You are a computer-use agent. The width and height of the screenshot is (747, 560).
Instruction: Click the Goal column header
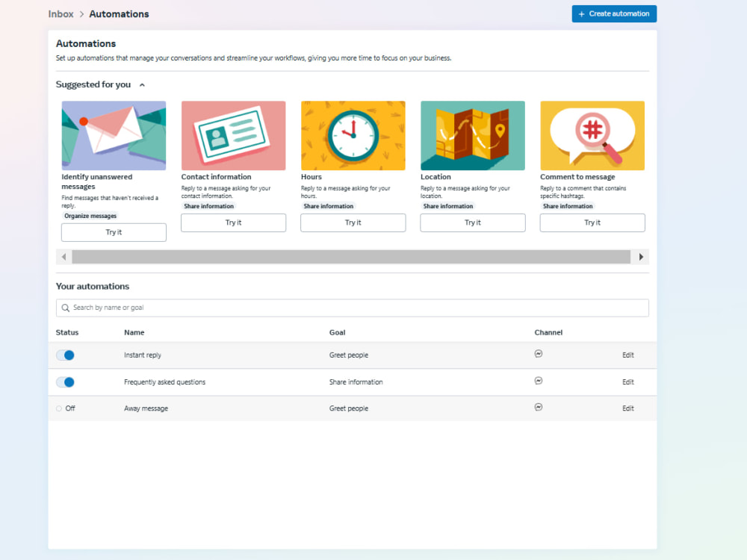tap(338, 332)
